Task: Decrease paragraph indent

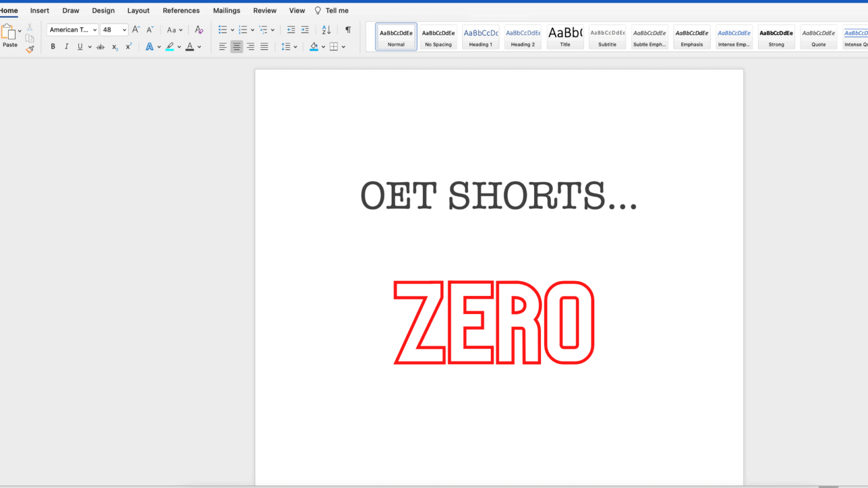Action: 291,29
